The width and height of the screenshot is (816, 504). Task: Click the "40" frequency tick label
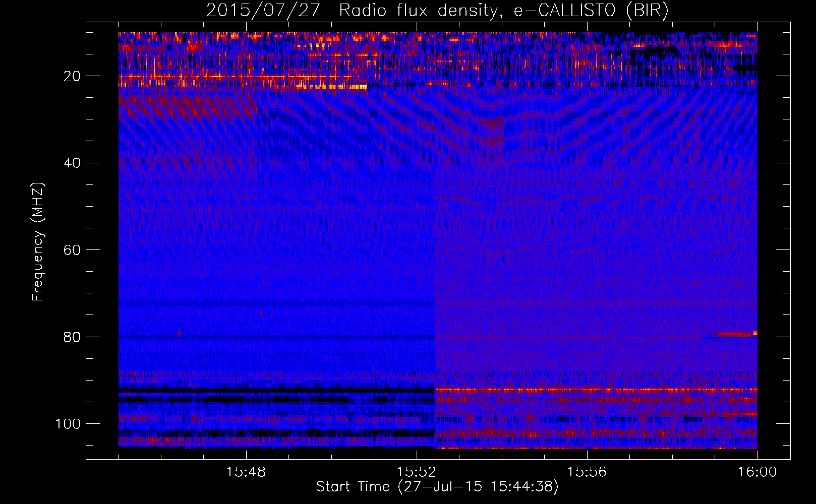click(x=72, y=163)
